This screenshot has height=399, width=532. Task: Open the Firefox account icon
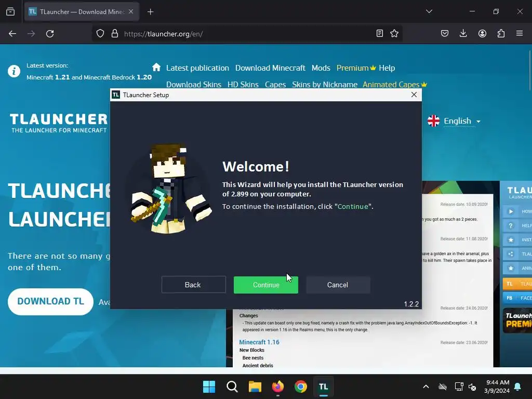click(482, 33)
